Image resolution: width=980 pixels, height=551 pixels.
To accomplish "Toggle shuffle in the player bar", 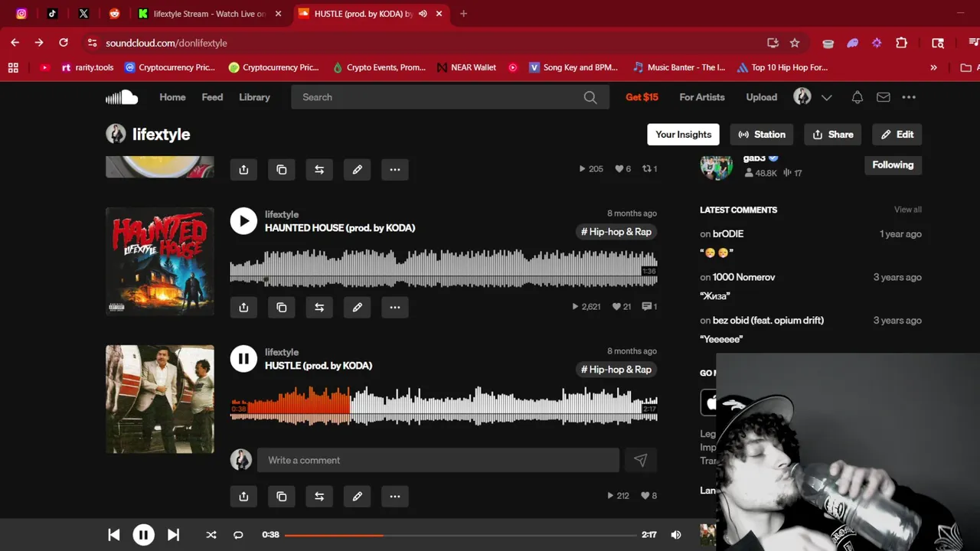I will [x=211, y=535].
